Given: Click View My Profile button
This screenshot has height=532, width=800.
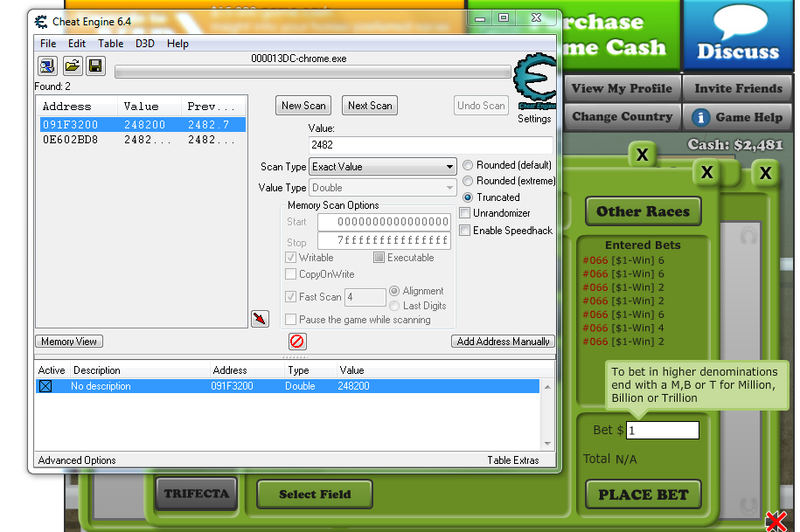Looking at the screenshot, I should pyautogui.click(x=622, y=89).
